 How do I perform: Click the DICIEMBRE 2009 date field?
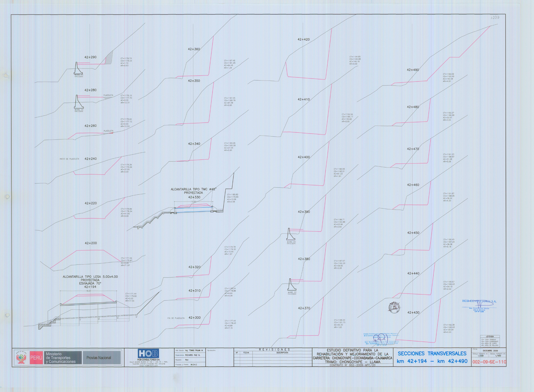click(x=490, y=350)
